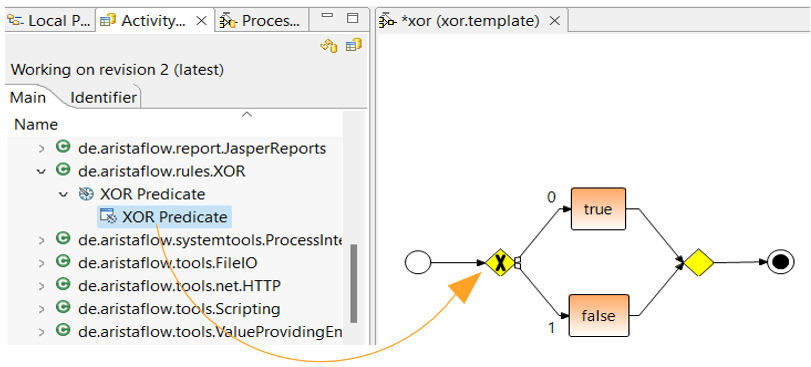
Task: Click green icon of de.aristaflow.systemtools.ProcessInte
Action: tap(63, 239)
